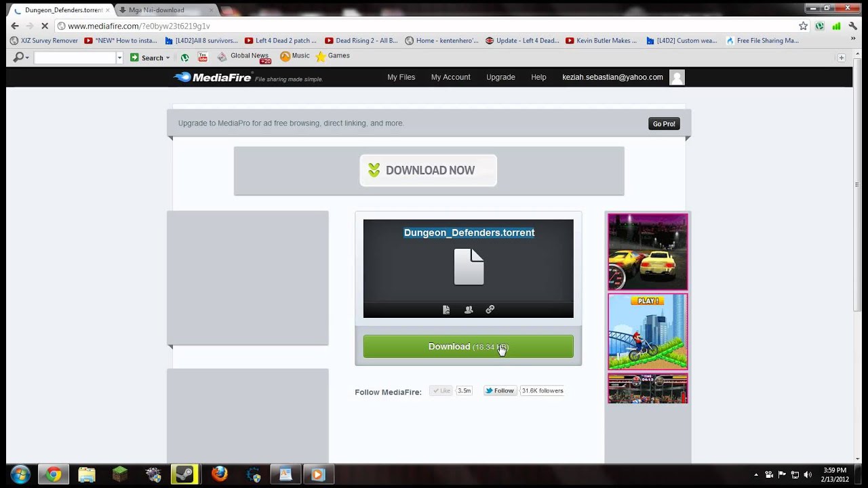The image size is (868, 488).
Task: Launch Firefox from the taskbar
Action: [x=219, y=474]
